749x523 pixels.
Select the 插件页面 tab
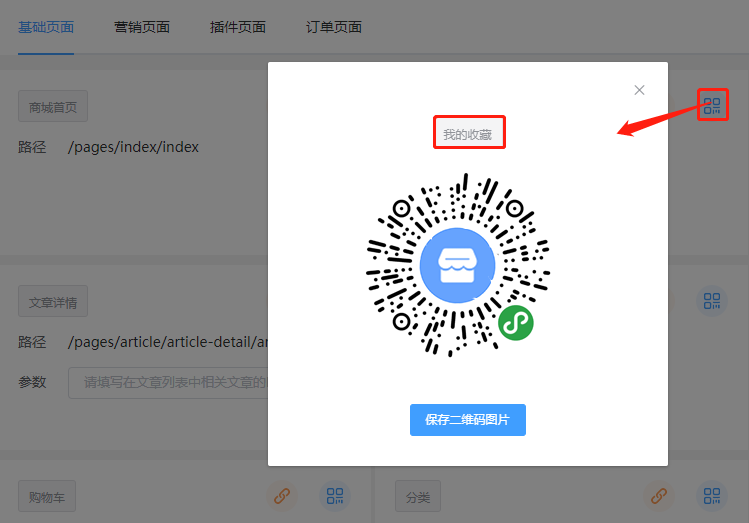coord(238,27)
